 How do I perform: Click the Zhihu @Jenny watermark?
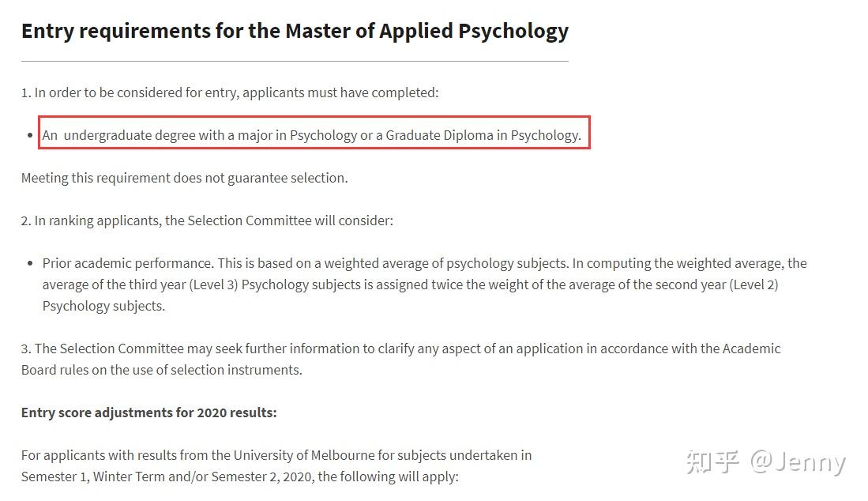pos(765,461)
